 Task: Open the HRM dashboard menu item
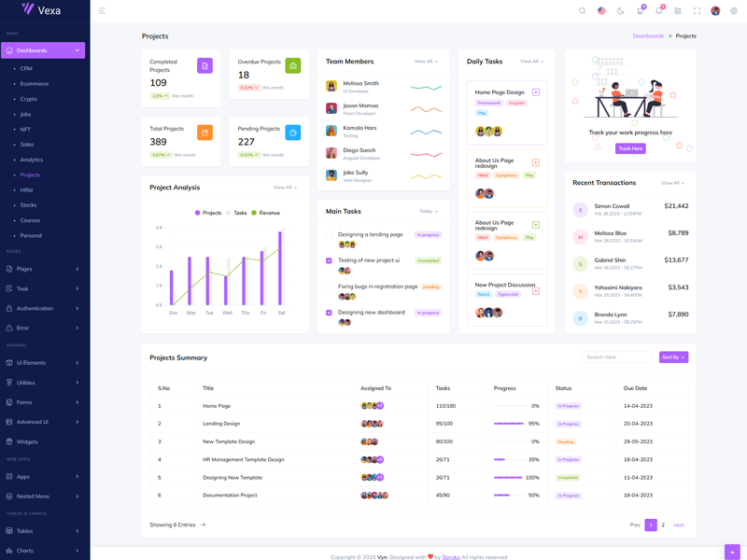tap(26, 189)
